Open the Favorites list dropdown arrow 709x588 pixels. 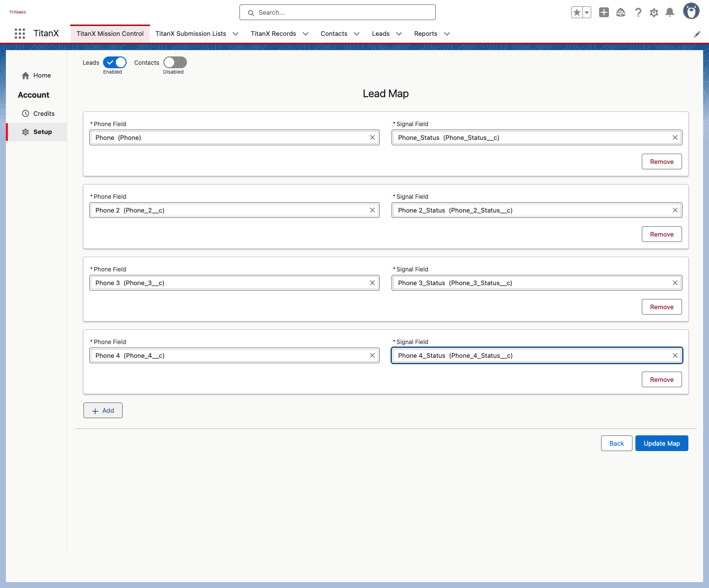coord(587,12)
